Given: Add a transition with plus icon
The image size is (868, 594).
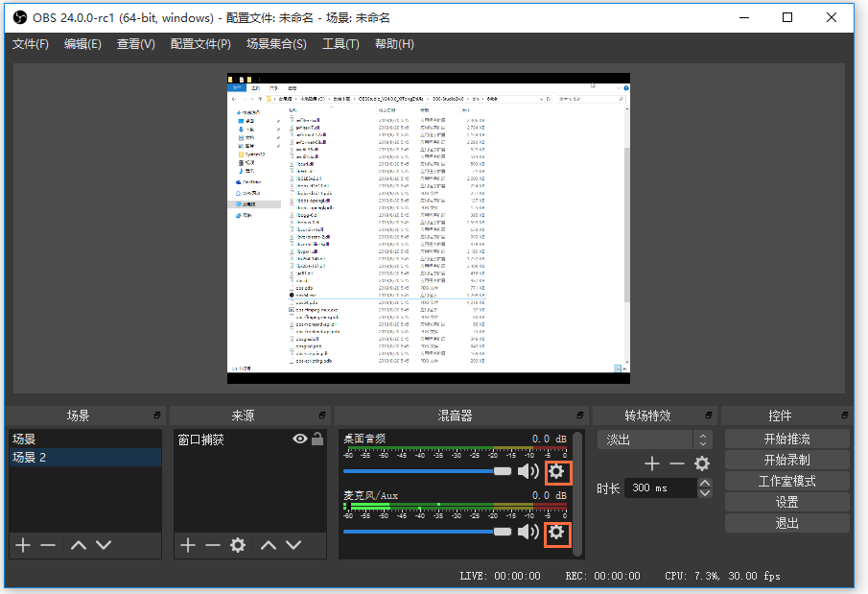Looking at the screenshot, I should click(x=652, y=463).
